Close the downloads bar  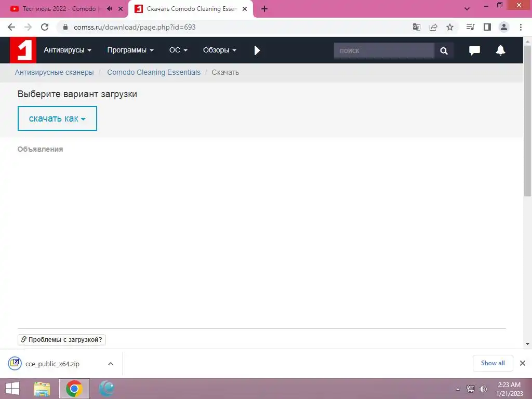coord(523,363)
